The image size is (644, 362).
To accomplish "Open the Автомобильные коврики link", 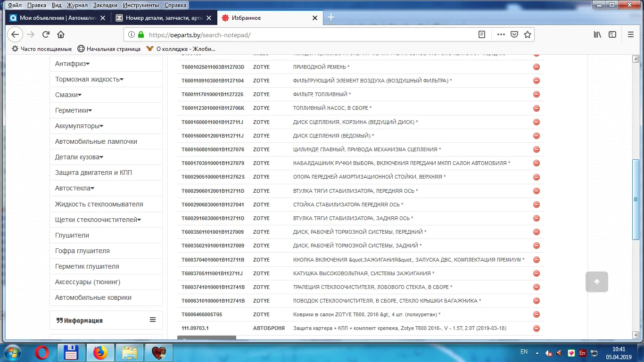I will click(93, 297).
